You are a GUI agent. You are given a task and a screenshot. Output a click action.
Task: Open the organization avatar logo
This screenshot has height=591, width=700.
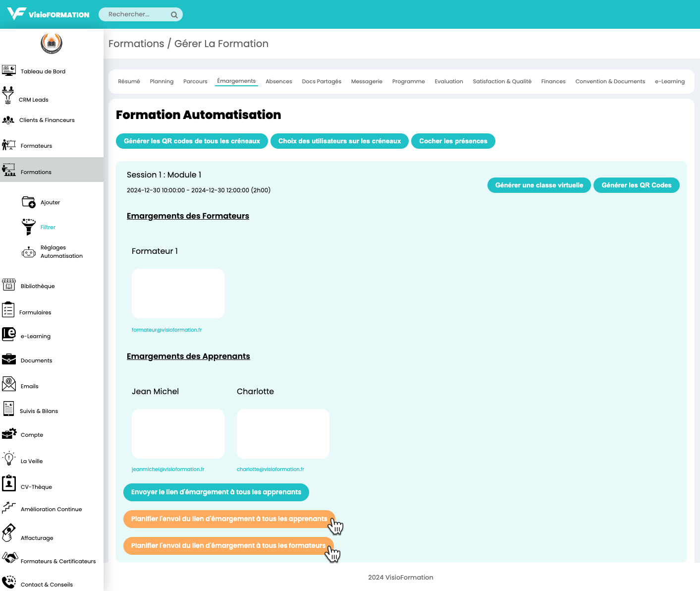coord(52,43)
